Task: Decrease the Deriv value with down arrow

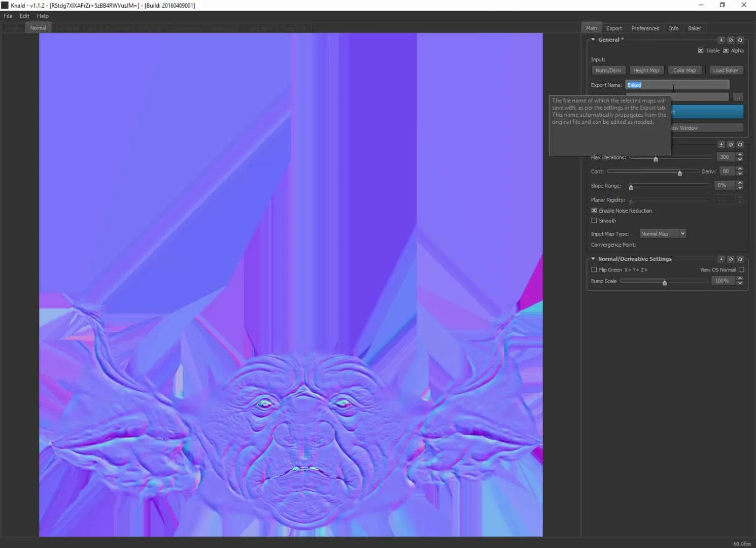Action: click(x=740, y=174)
